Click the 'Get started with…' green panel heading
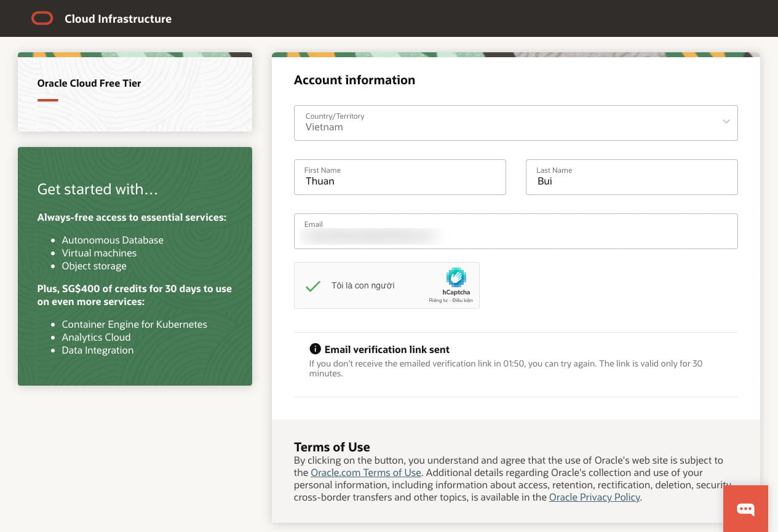Image resolution: width=778 pixels, height=532 pixels. (98, 189)
